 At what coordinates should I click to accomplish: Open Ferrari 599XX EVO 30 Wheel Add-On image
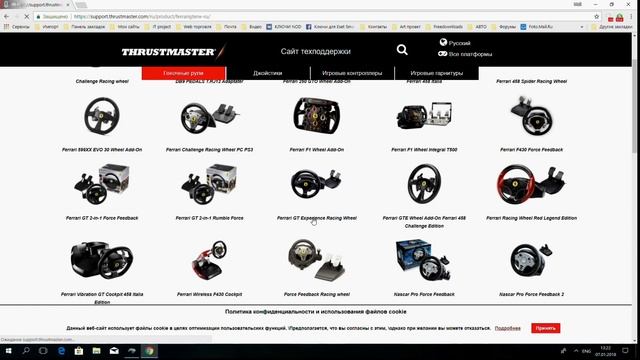[102, 116]
